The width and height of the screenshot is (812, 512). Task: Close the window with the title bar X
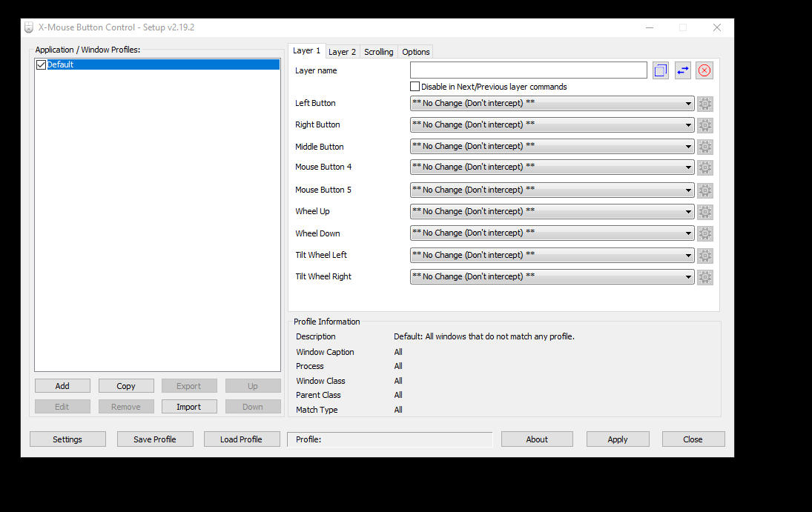tap(717, 27)
